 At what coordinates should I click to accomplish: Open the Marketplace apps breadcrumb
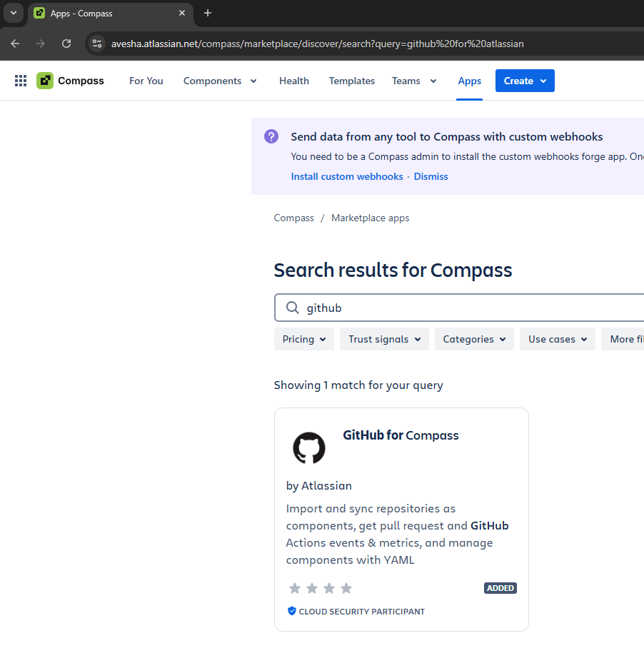pos(370,218)
